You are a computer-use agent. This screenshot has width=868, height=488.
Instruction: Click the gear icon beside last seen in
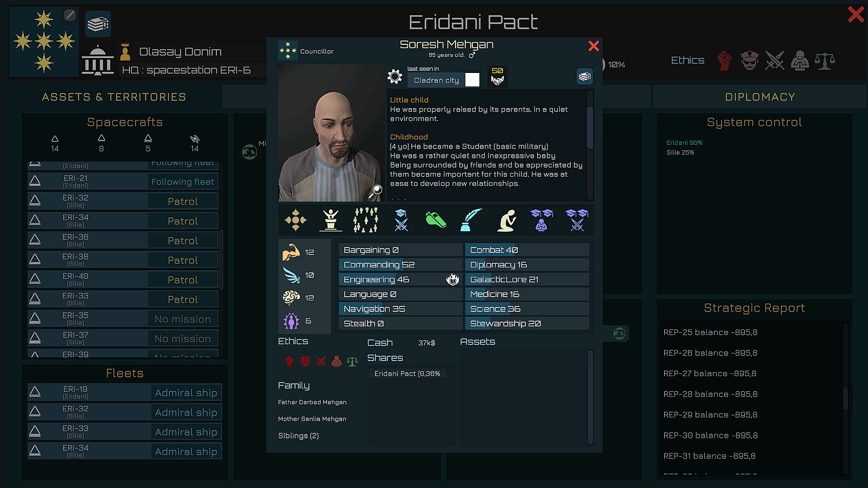point(395,77)
